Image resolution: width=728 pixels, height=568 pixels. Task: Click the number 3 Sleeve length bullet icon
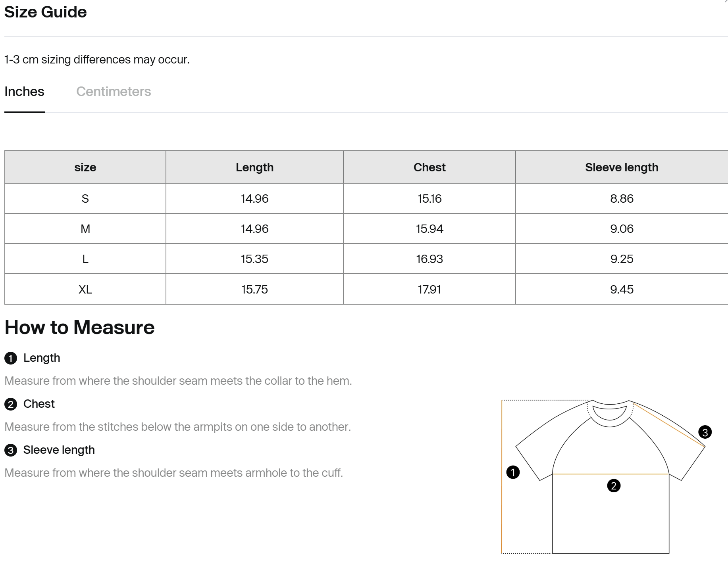[x=11, y=450]
